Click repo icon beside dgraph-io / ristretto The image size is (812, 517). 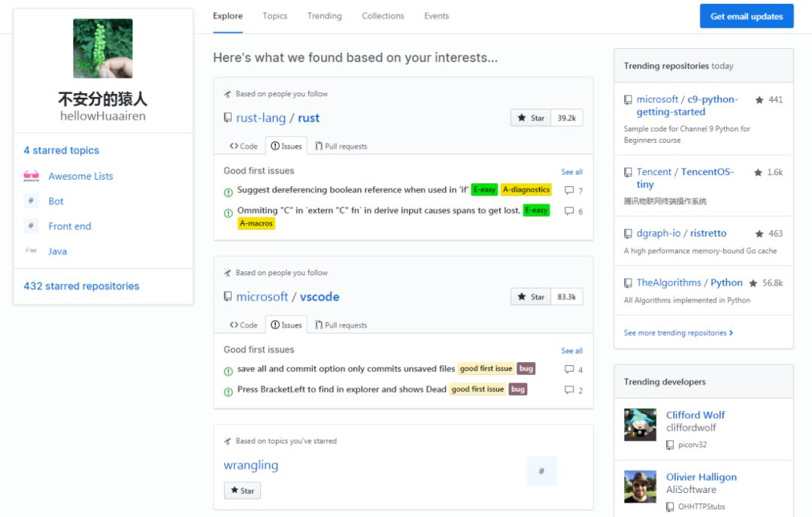pyautogui.click(x=628, y=234)
